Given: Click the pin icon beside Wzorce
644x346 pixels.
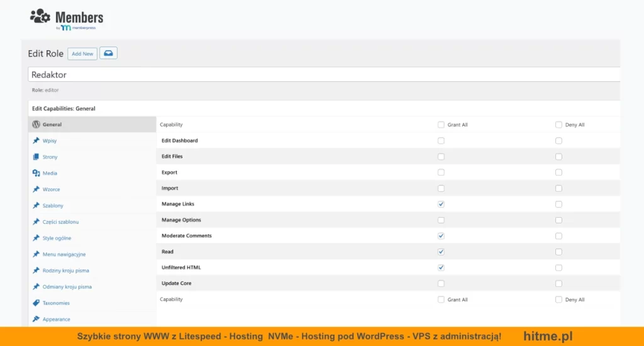Looking at the screenshot, I should point(36,189).
